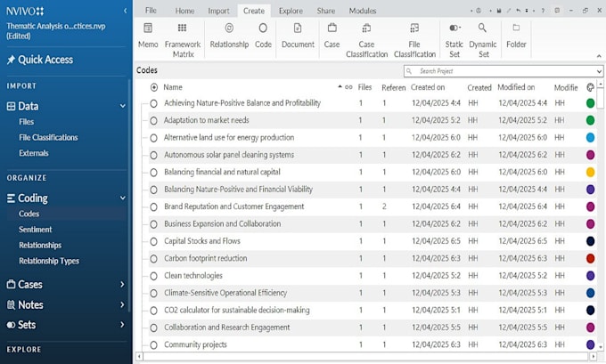Click the undo arrow in title bar

pos(519,11)
